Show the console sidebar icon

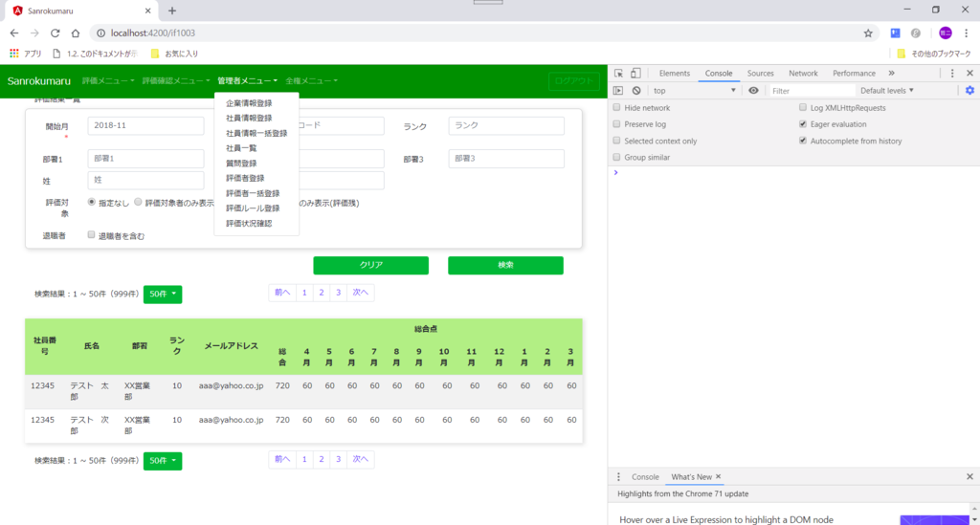coord(618,91)
